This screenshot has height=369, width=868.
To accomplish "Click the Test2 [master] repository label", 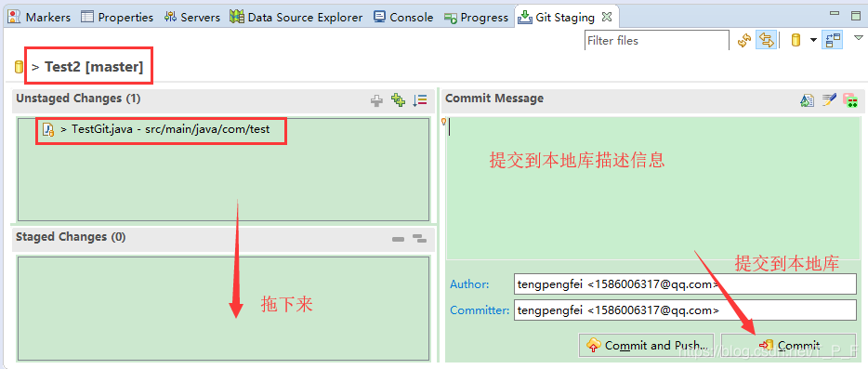I will (94, 67).
